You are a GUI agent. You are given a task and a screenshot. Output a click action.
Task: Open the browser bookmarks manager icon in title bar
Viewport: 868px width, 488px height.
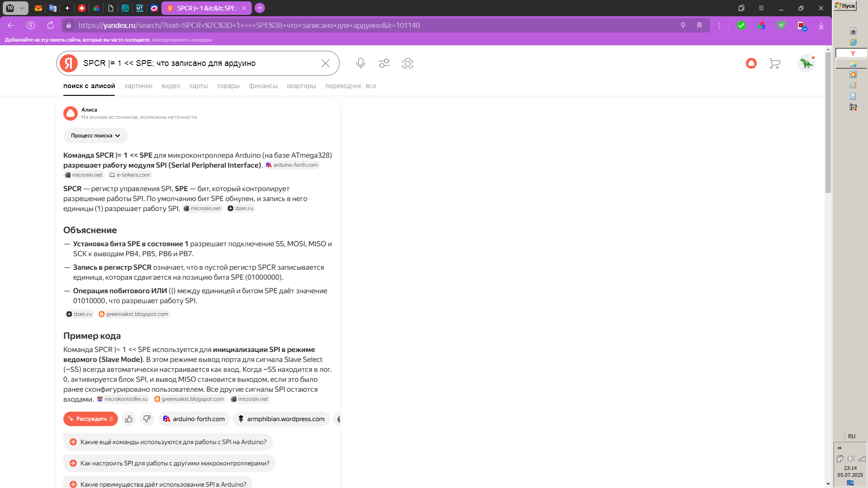coord(741,8)
